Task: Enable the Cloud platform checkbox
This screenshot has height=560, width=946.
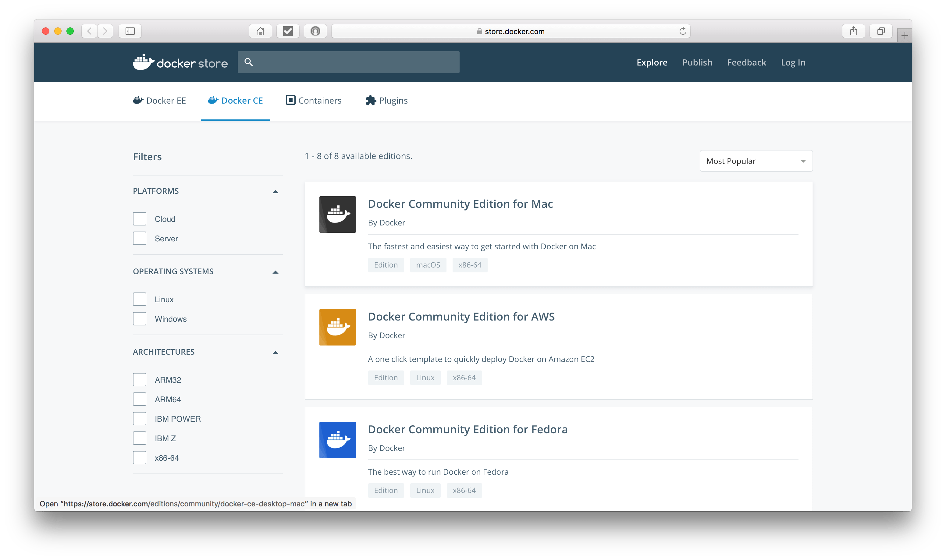Action: click(140, 219)
